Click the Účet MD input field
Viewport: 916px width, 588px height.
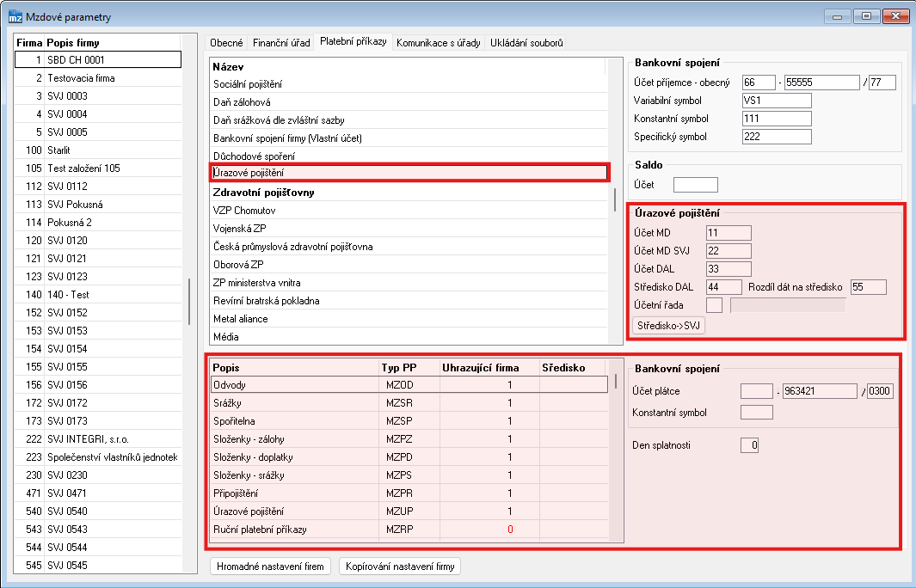pyautogui.click(x=728, y=233)
